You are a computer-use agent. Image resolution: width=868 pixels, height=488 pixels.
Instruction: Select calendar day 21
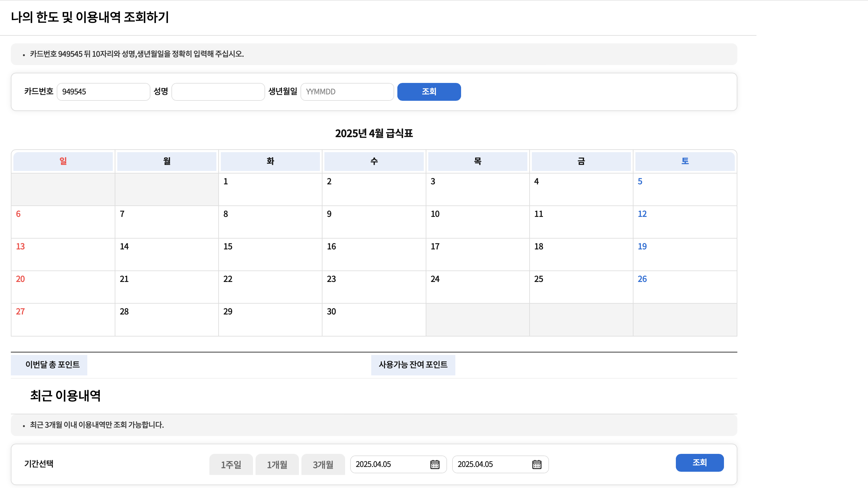tap(166, 287)
